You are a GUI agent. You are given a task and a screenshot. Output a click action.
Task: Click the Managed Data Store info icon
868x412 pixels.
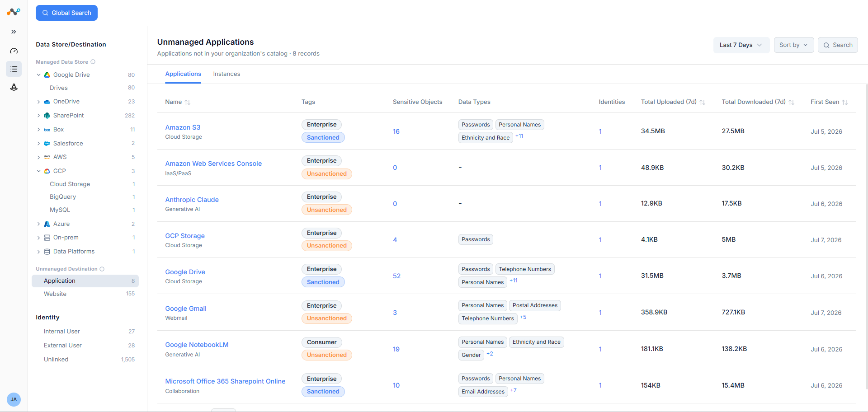[x=93, y=62]
